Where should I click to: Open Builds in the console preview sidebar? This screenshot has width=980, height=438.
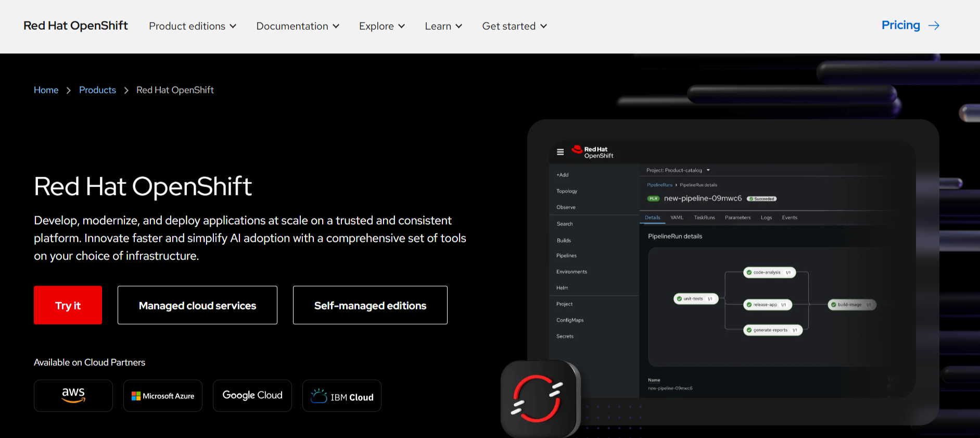564,241
